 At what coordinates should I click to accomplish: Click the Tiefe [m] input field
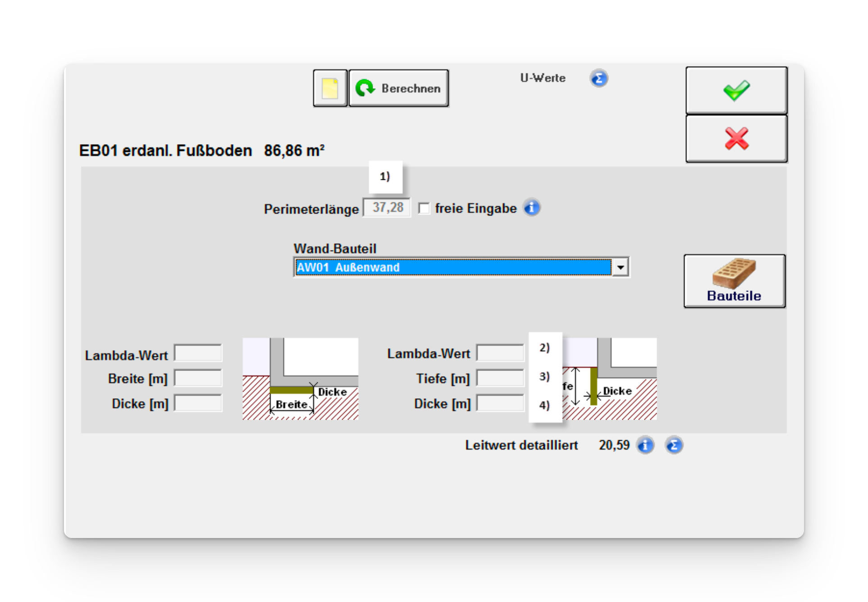[500, 378]
